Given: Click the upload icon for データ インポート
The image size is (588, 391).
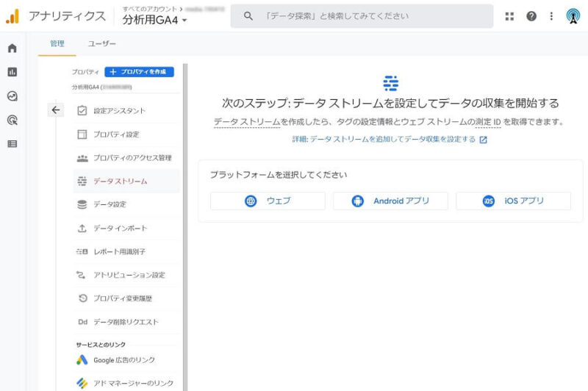Looking at the screenshot, I should pos(82,228).
